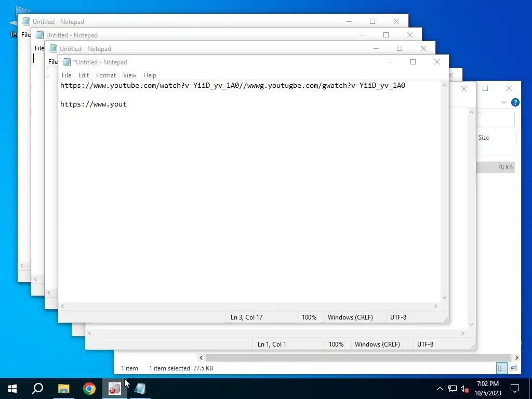Open the Help menu in front Notepad
Image resolution: width=532 pixels, height=399 pixels.
150,75
